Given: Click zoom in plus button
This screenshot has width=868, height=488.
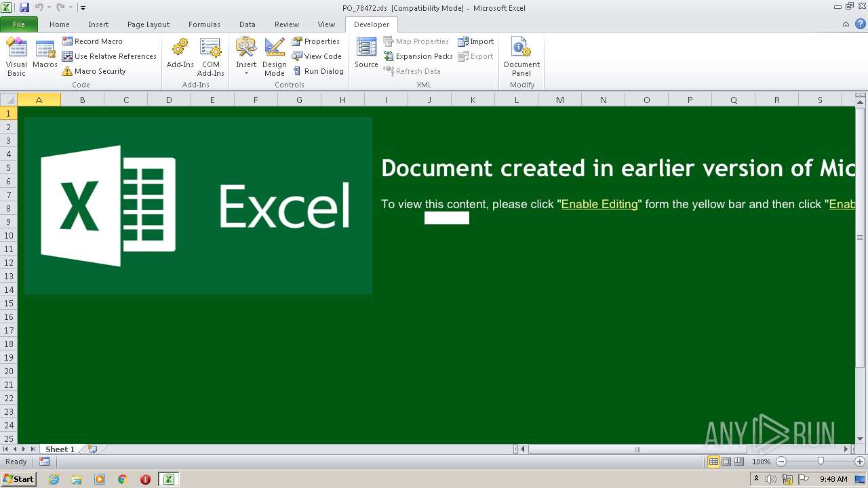Looking at the screenshot, I should (x=860, y=462).
